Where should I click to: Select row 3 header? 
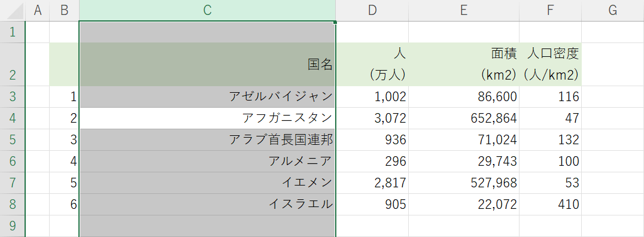(x=13, y=97)
